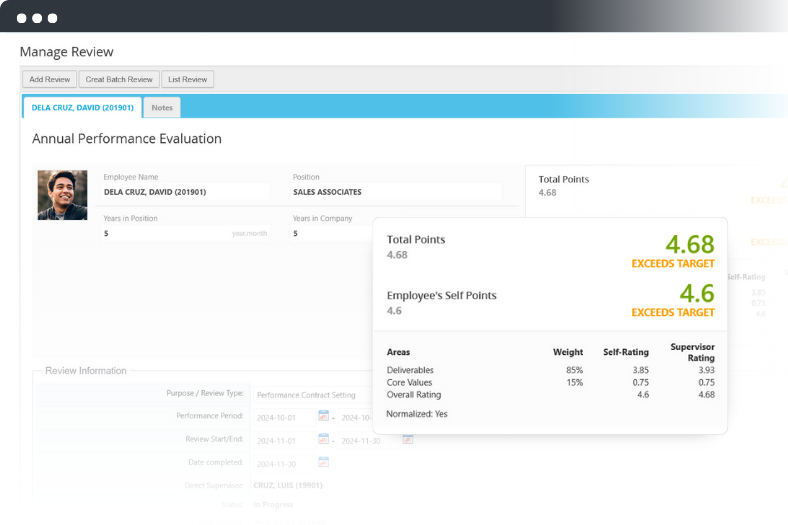Click the employee profile photo
788x525 pixels.
pos(62,195)
